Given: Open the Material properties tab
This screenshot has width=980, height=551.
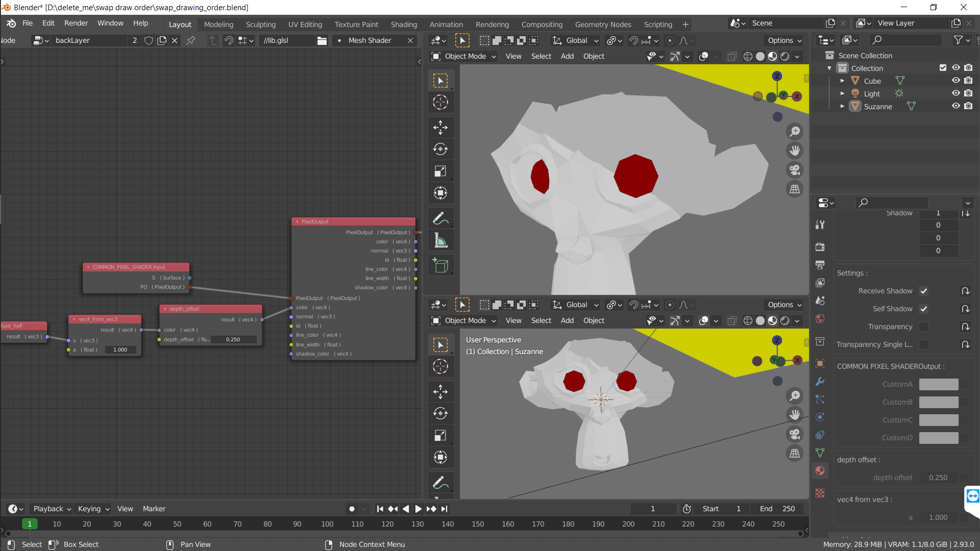Looking at the screenshot, I should coord(820,470).
